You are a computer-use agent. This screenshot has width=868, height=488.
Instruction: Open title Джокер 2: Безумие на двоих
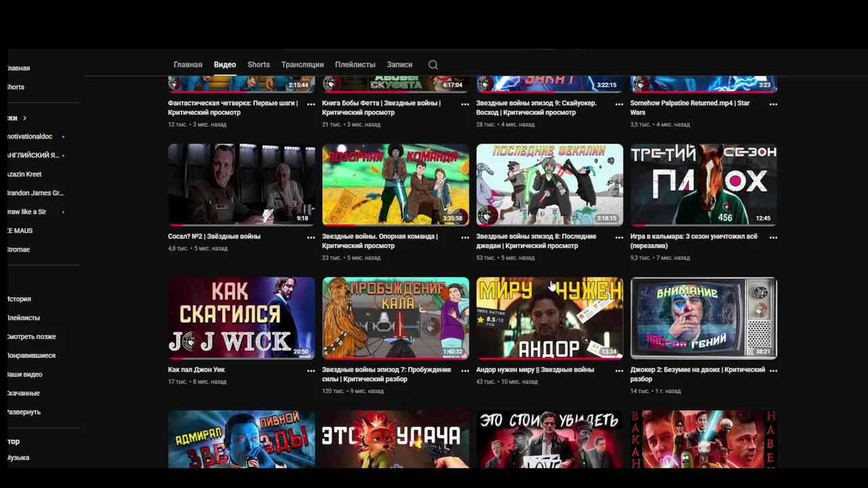698,375
